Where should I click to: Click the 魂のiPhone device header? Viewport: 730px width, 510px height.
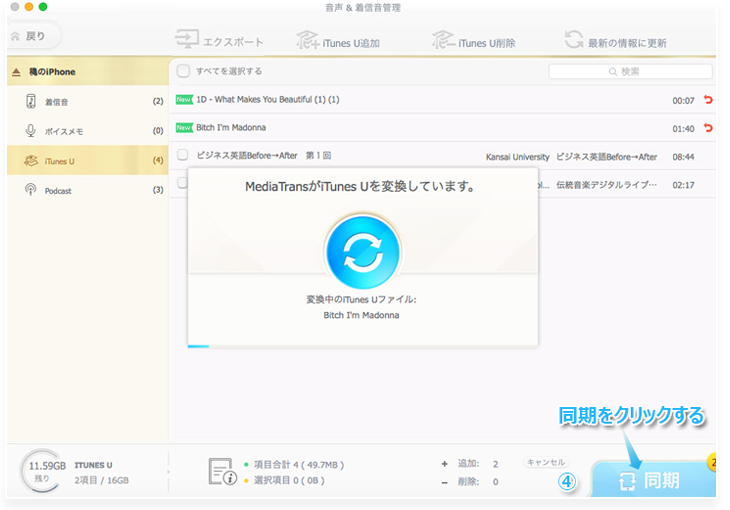(88, 72)
